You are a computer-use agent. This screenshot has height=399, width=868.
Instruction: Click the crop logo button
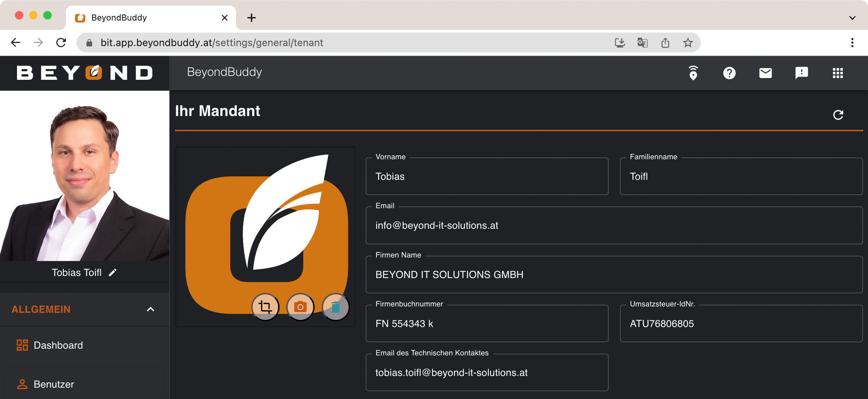click(265, 307)
